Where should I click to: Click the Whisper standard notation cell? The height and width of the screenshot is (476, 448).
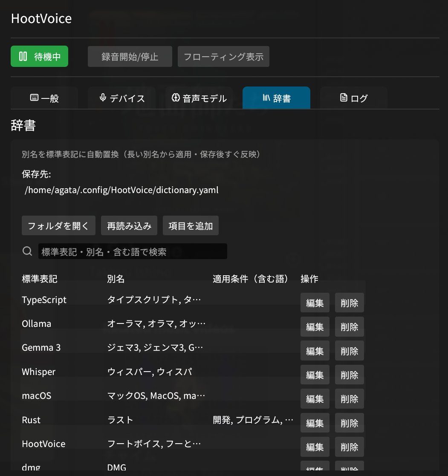click(x=38, y=372)
